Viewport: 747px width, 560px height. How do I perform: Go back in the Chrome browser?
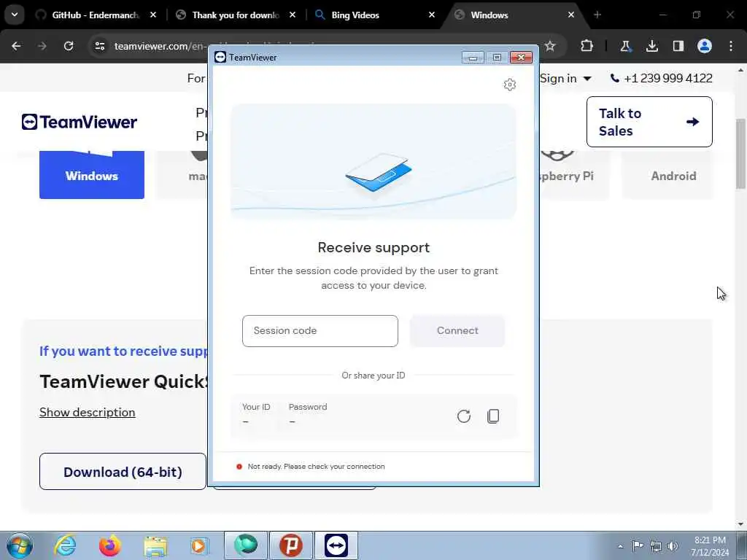coord(16,46)
